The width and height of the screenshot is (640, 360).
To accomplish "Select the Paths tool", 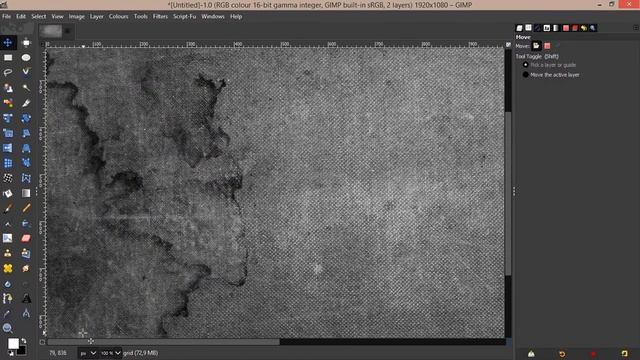I will [x=8, y=298].
